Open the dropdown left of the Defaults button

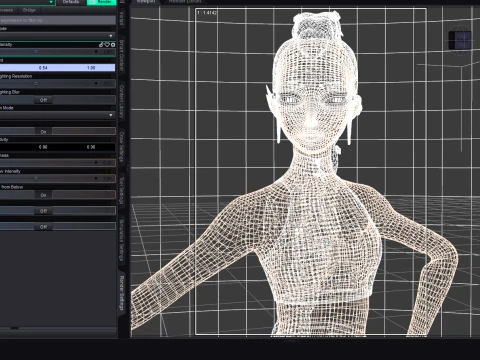27,2
